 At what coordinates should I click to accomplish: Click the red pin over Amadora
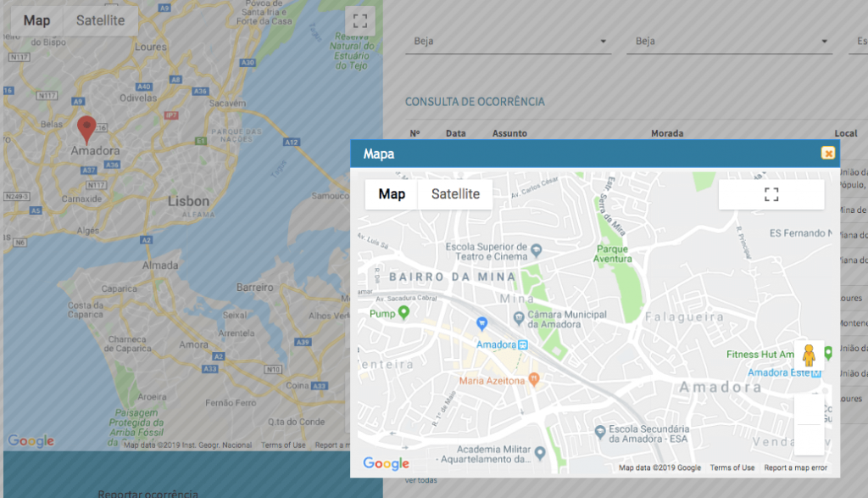tap(86, 128)
